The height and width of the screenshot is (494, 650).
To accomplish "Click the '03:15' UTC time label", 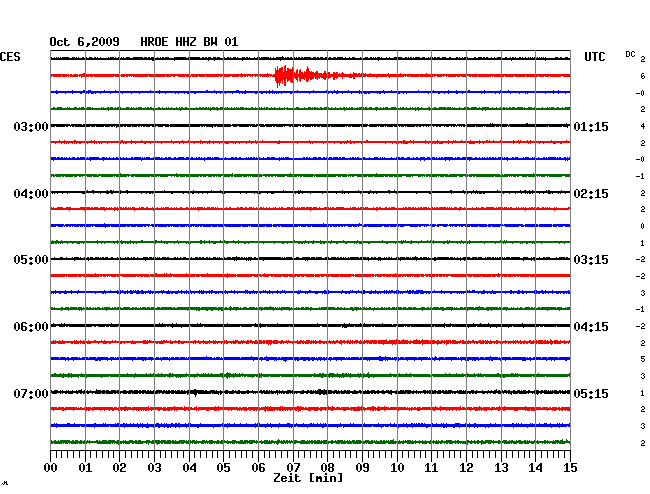I will 591,260.
